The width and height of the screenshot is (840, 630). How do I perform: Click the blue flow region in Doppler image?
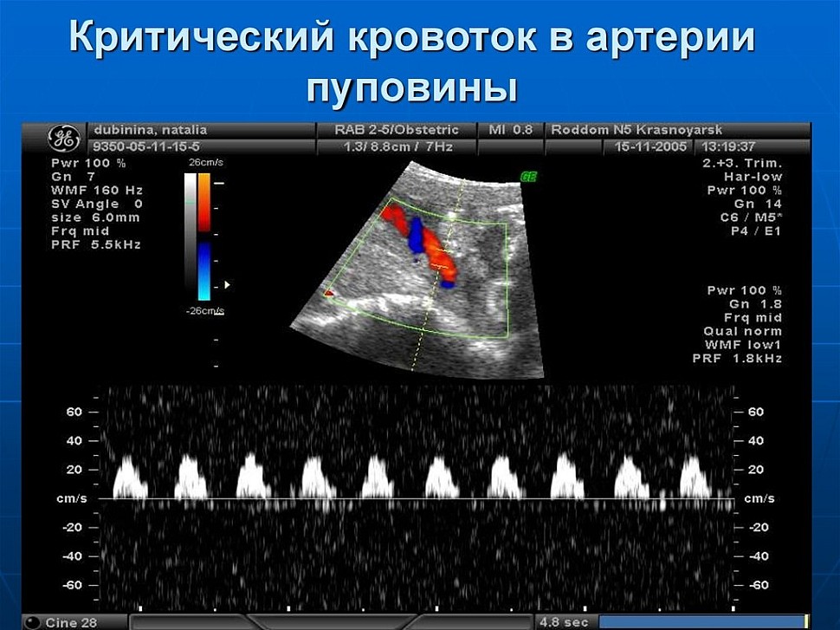click(417, 236)
